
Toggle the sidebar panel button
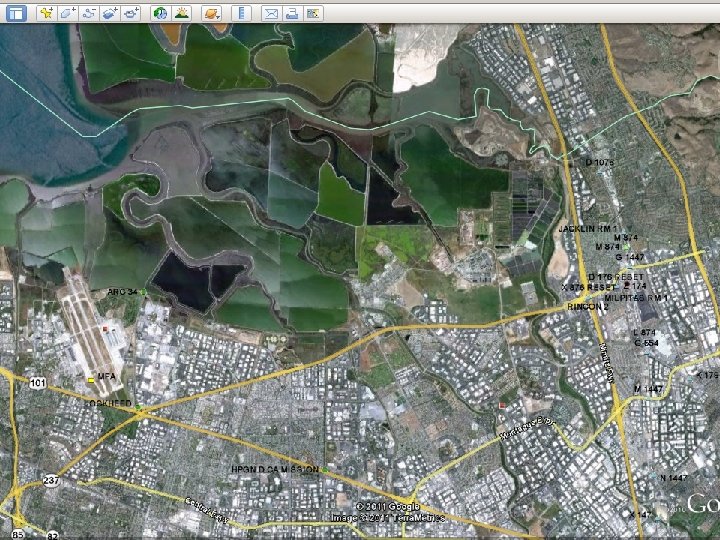[x=16, y=13]
